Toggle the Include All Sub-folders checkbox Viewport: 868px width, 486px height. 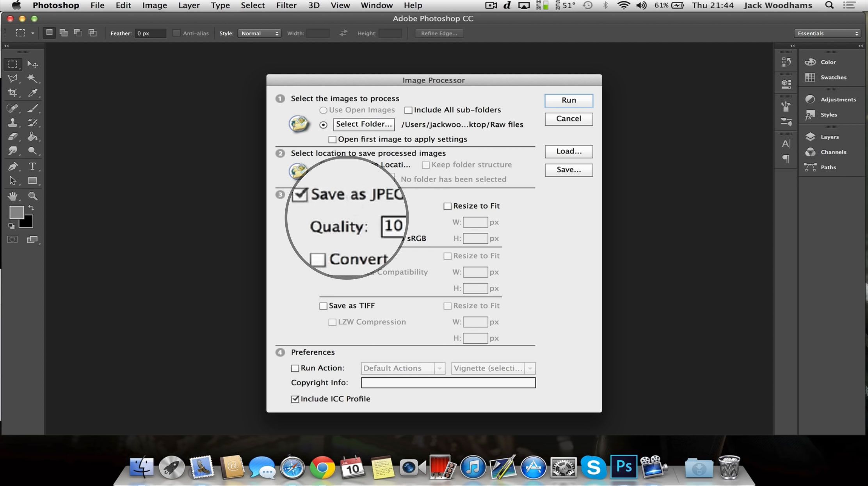pyautogui.click(x=408, y=110)
